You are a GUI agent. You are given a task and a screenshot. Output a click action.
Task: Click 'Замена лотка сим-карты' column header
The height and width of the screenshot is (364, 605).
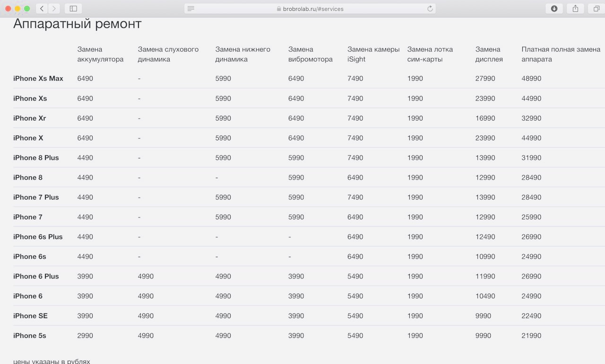coord(430,54)
